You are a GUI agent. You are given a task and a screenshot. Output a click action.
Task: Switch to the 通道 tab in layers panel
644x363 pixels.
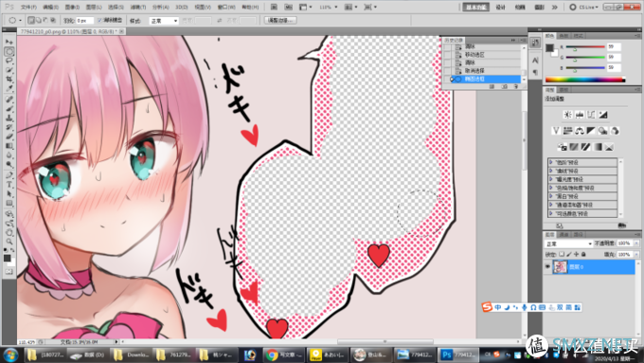pos(564,235)
